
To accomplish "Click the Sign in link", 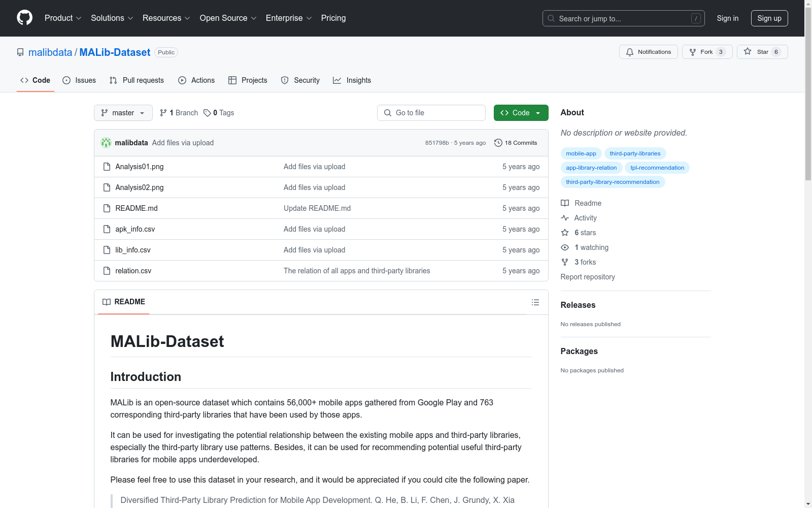I will (728, 18).
